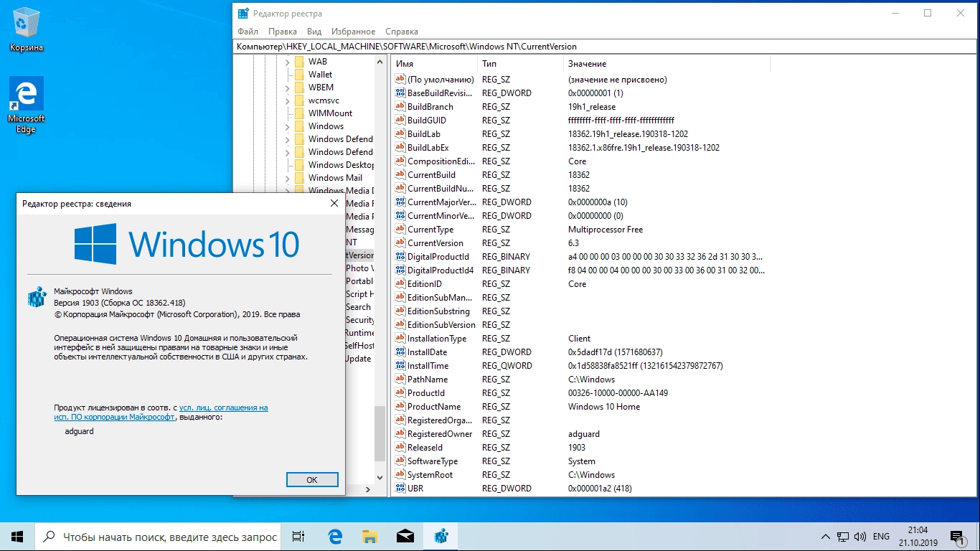
Task: Sort by the Тип column header
Action: coord(521,64)
